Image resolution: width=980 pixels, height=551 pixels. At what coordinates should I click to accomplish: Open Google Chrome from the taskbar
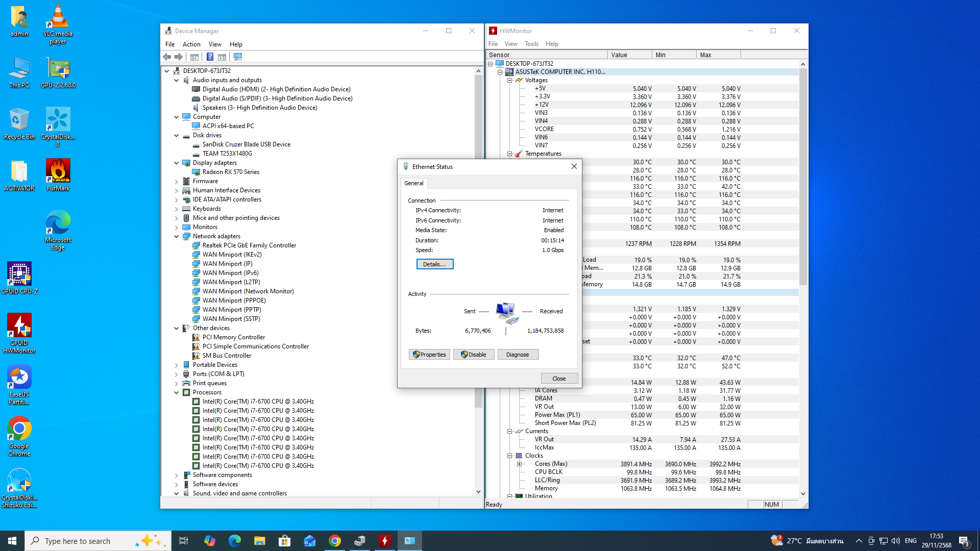[x=335, y=541]
